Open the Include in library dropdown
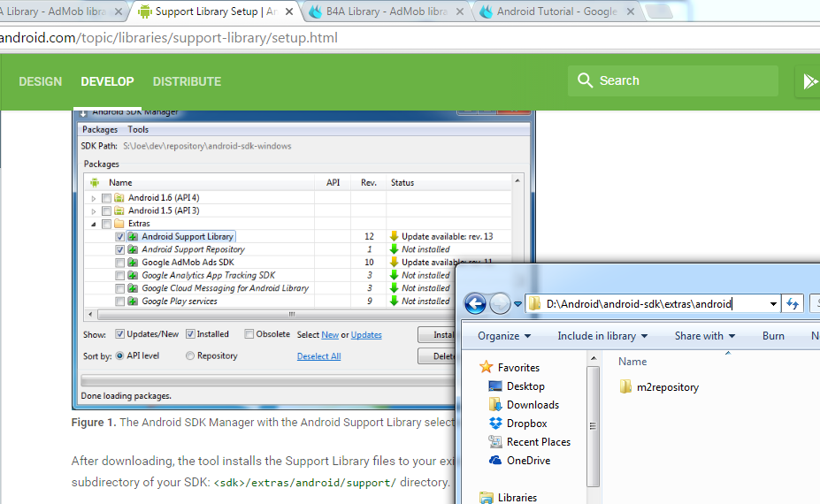 (602, 336)
